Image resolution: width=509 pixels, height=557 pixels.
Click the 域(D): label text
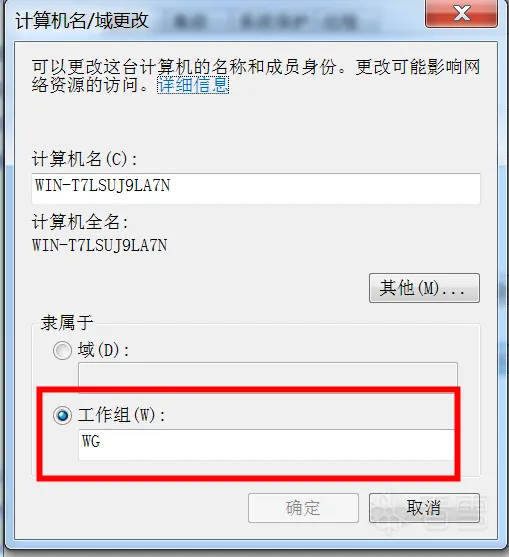(x=103, y=351)
